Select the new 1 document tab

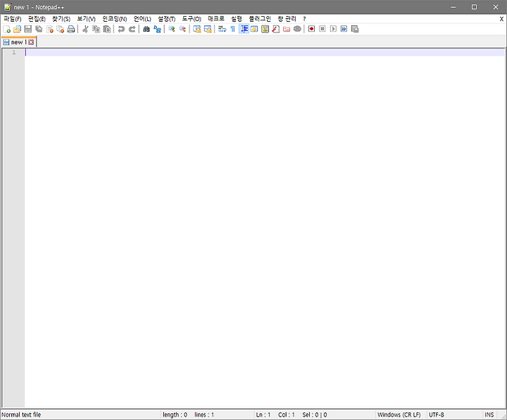point(19,42)
